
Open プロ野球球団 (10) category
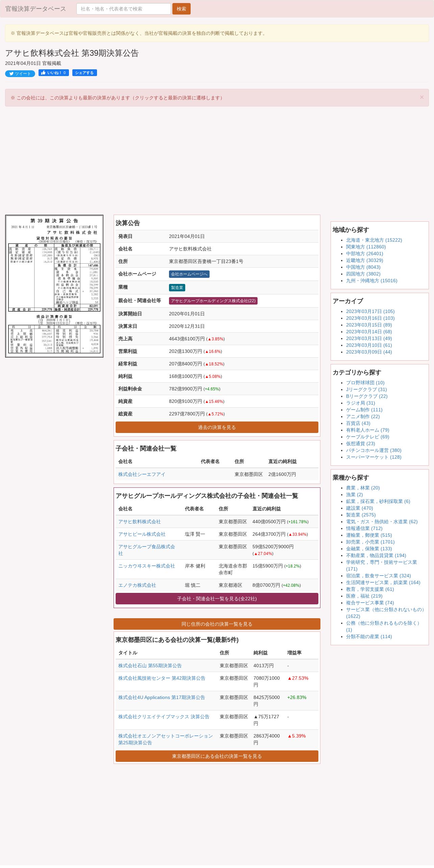365,383
